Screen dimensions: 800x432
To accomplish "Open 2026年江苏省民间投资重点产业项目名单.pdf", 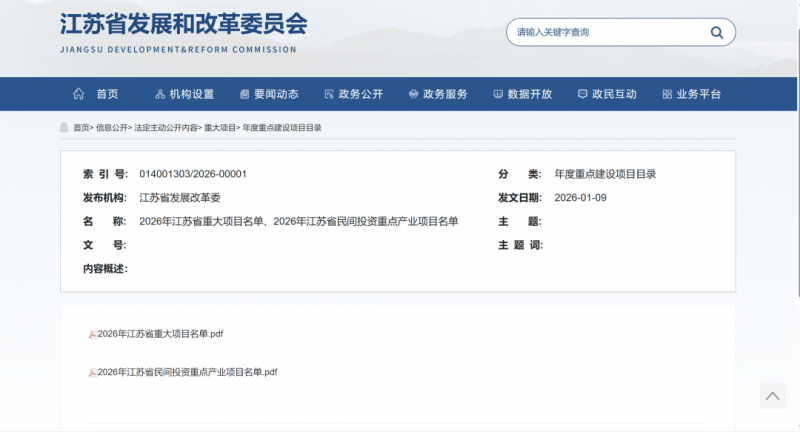I will (187, 372).
